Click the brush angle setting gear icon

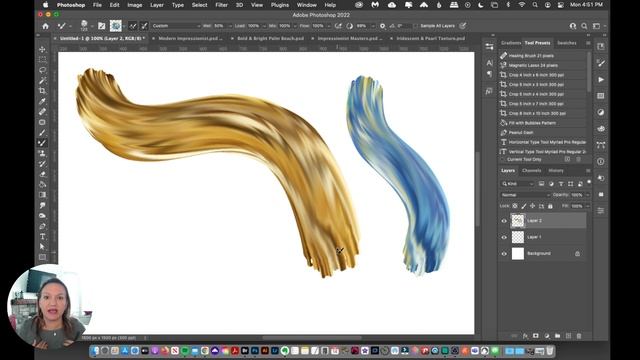click(382, 26)
